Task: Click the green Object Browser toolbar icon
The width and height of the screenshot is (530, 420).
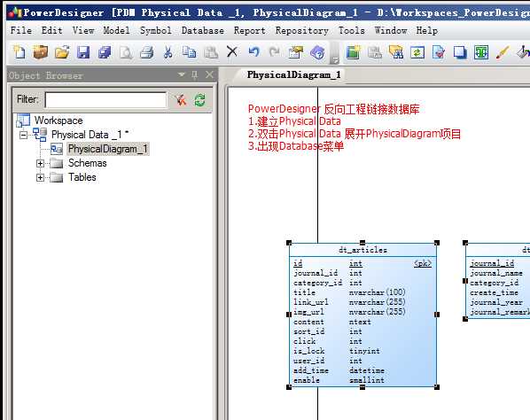Action: (x=354, y=52)
